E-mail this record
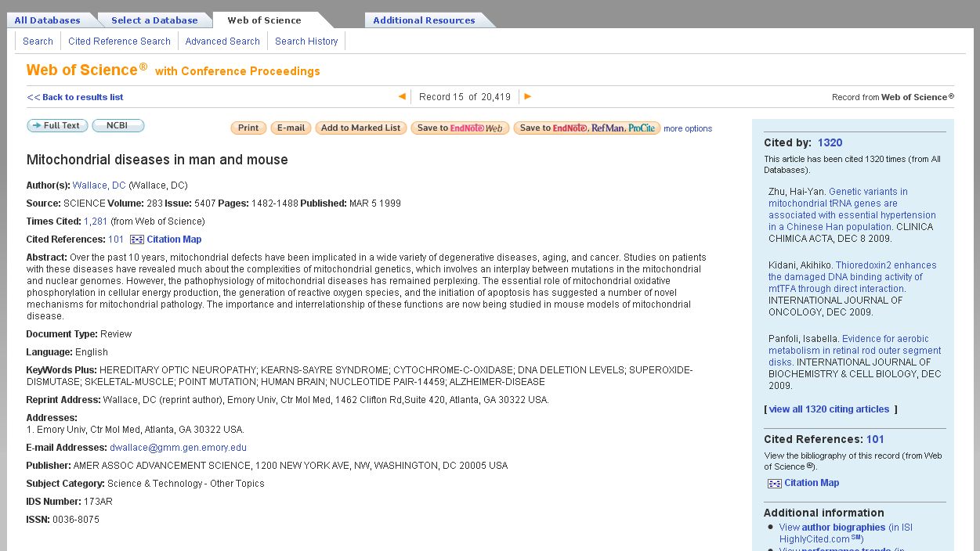This screenshot has height=551, width=980. (x=291, y=128)
